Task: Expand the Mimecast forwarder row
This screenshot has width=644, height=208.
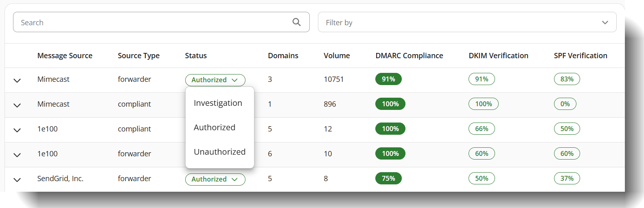Action: 17,80
